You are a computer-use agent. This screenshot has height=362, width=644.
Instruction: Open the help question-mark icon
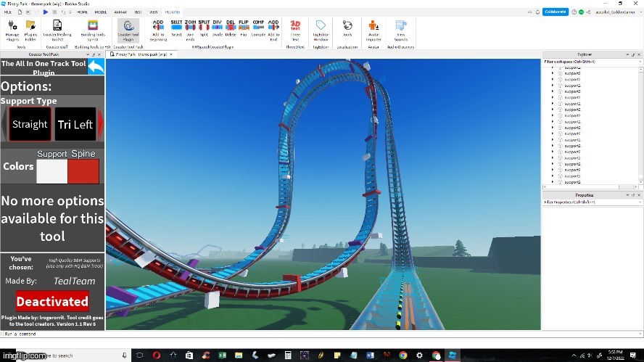(574, 12)
